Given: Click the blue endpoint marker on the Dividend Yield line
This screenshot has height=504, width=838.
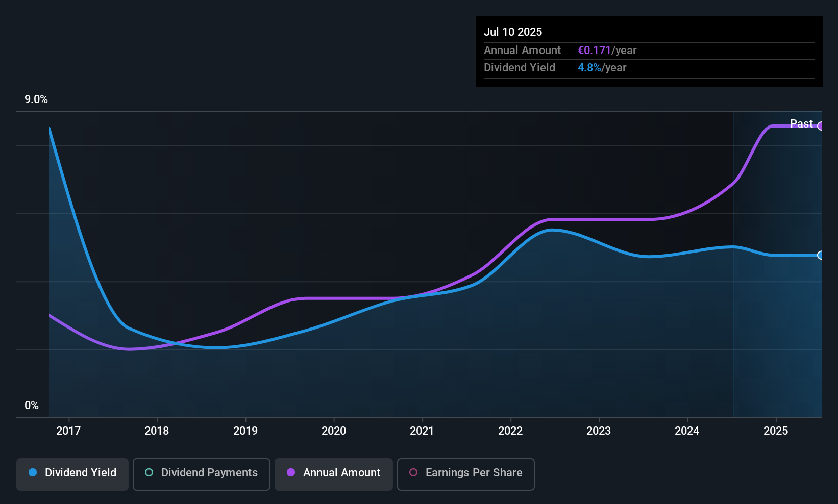Looking at the screenshot, I should [820, 255].
